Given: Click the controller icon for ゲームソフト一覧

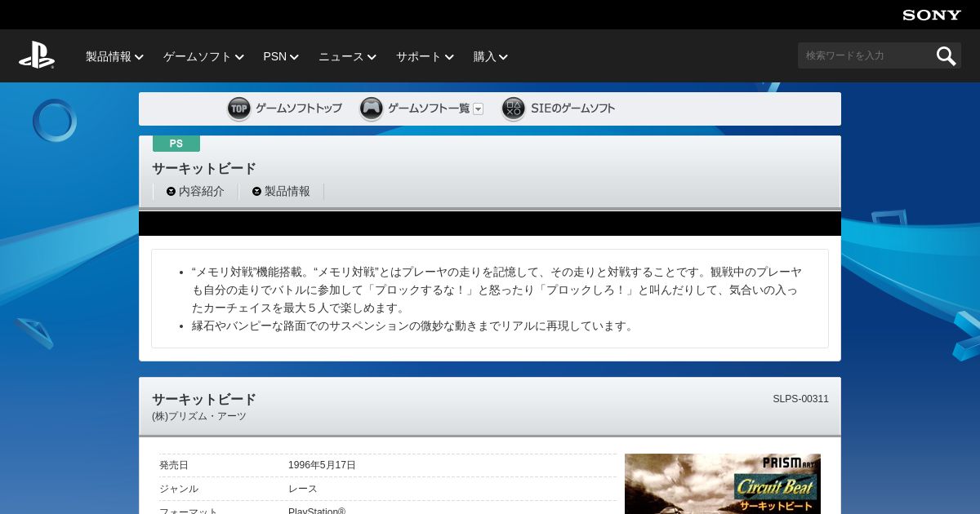Looking at the screenshot, I should point(372,109).
